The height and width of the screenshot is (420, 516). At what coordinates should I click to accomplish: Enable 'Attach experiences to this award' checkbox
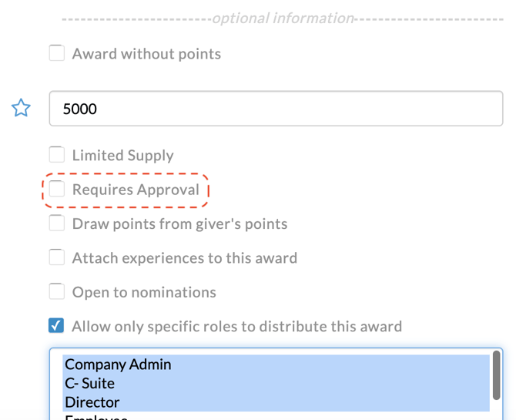[57, 257]
